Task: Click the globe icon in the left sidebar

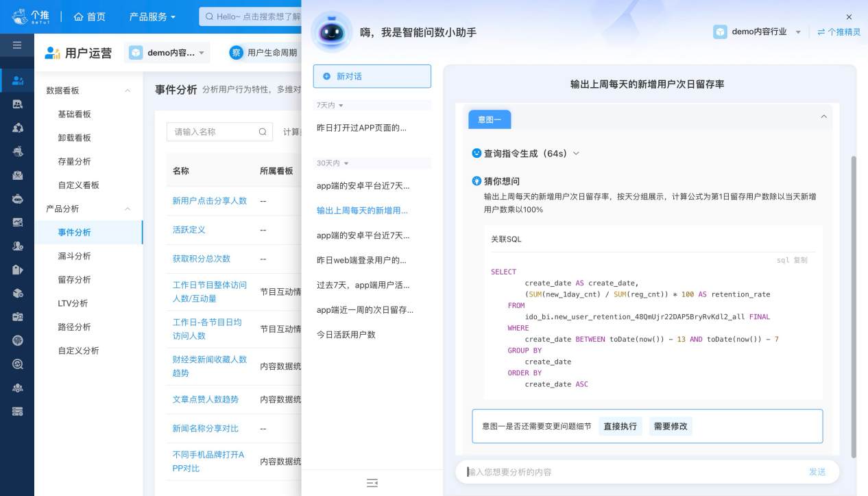Action: (16, 340)
